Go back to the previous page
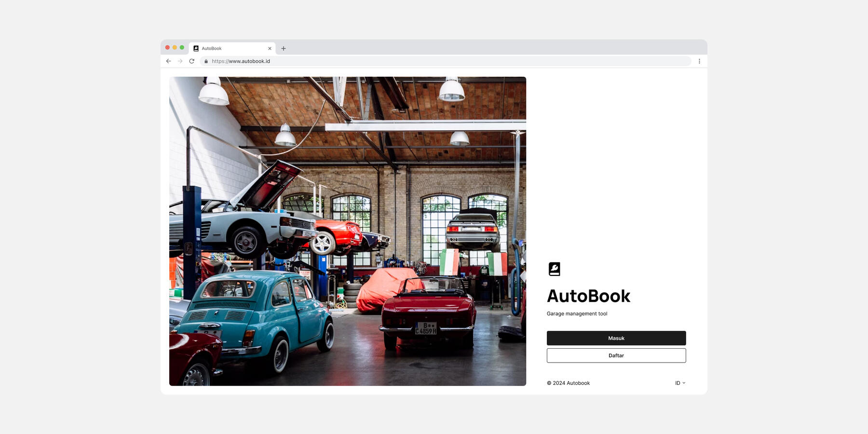The width and height of the screenshot is (868, 434). [168, 61]
